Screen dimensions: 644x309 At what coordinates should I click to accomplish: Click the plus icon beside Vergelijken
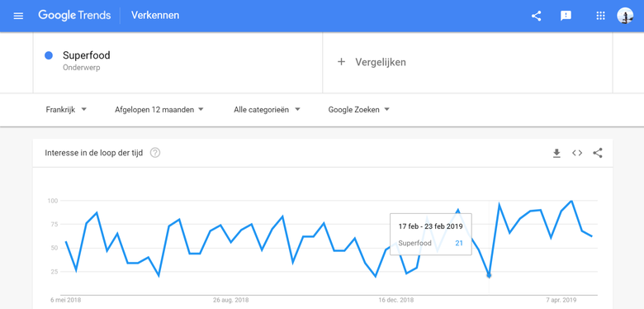click(341, 62)
